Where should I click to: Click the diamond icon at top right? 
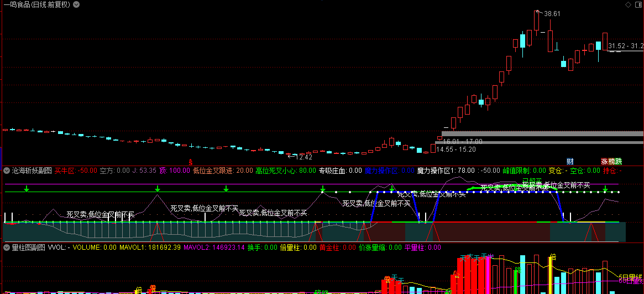[628, 4]
